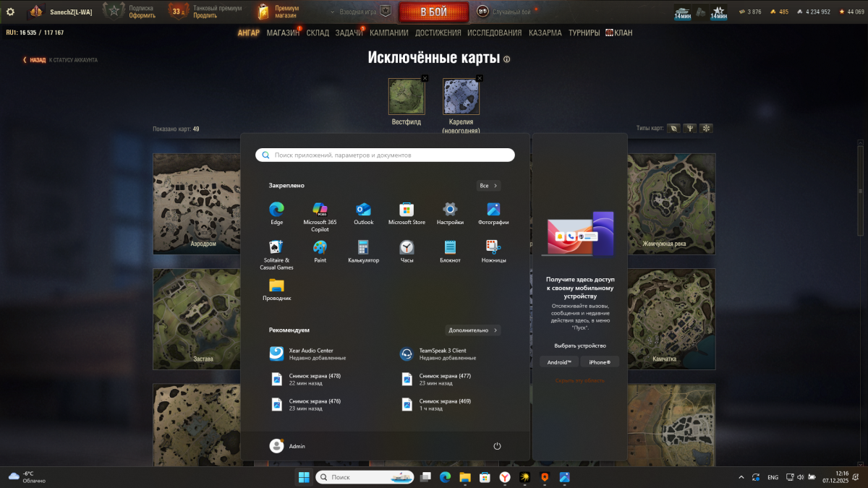
Task: Open the Admin user account menu
Action: click(x=288, y=446)
